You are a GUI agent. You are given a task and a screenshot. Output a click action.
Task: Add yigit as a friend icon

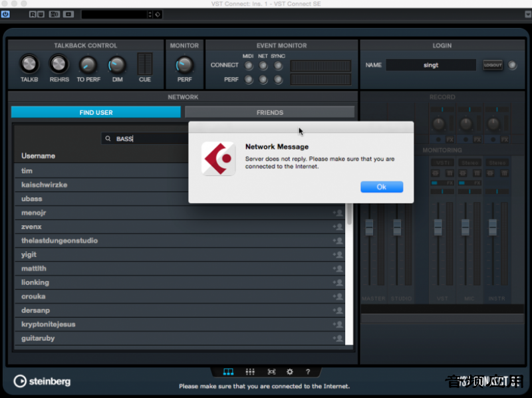point(338,254)
